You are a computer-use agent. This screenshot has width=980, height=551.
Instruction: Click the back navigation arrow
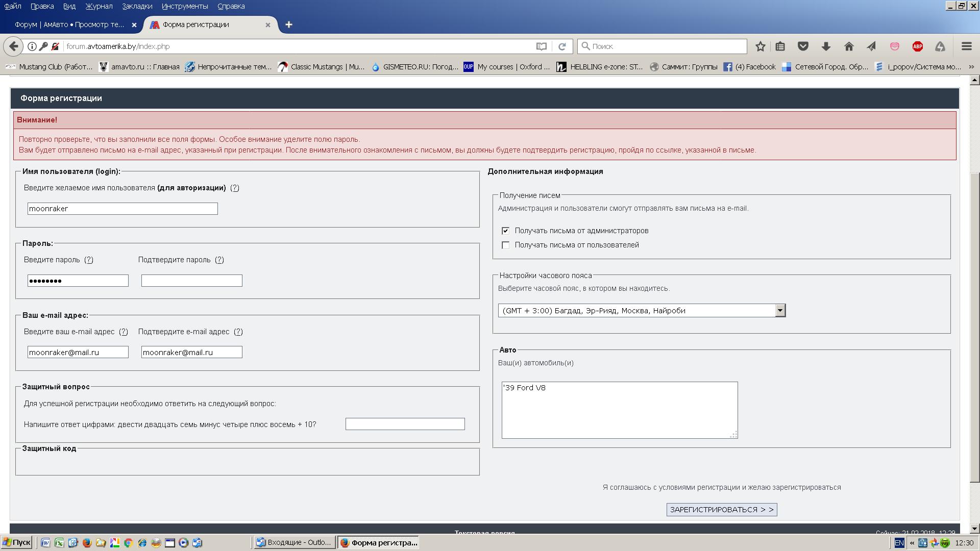pos(14,46)
